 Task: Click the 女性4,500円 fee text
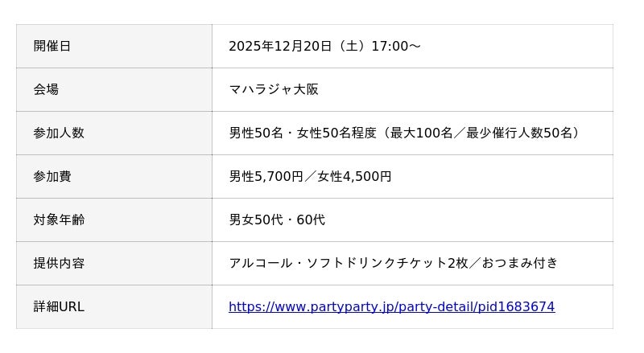[x=354, y=176]
